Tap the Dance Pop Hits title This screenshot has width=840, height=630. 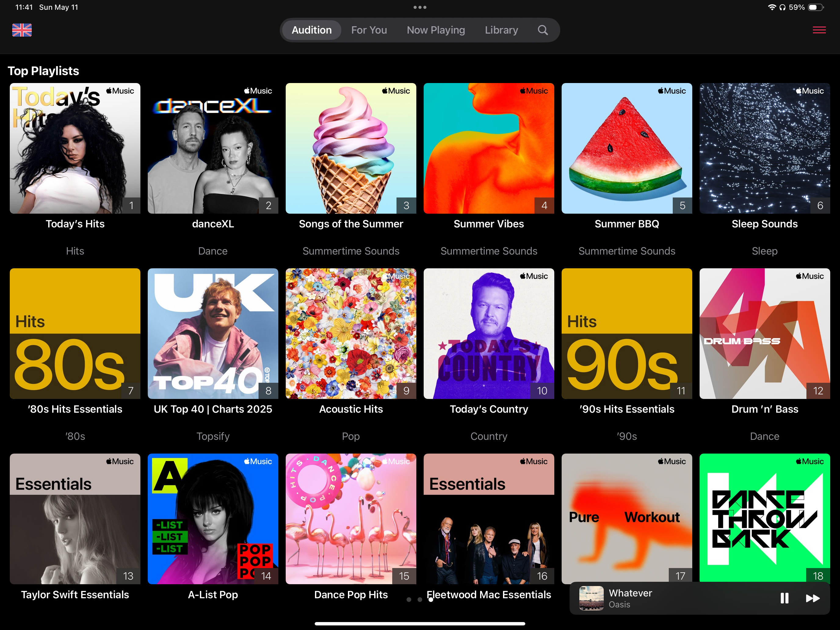click(x=351, y=595)
